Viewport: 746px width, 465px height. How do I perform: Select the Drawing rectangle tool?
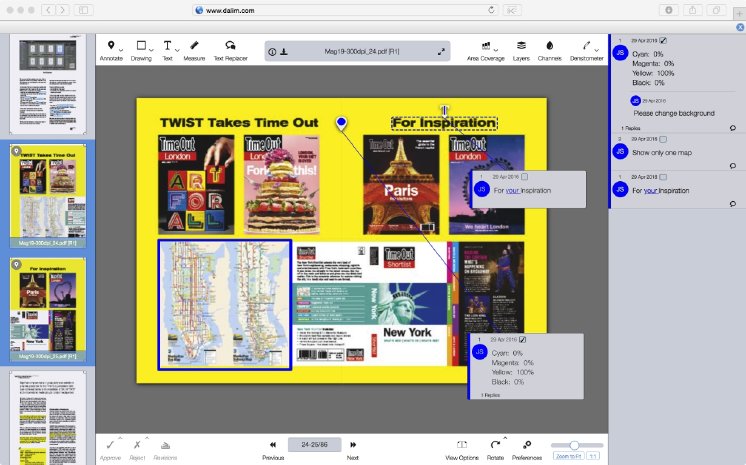(141, 45)
